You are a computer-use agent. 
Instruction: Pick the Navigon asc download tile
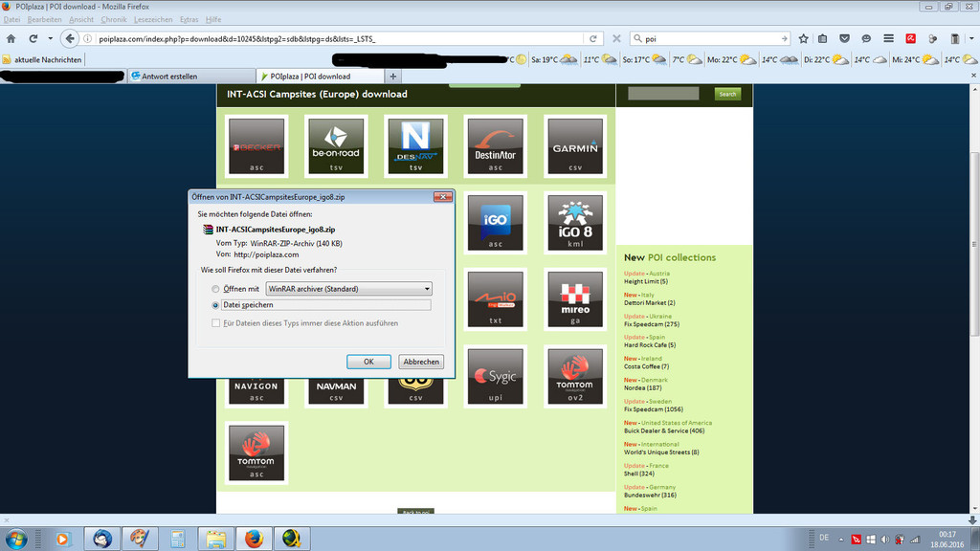pyautogui.click(x=256, y=392)
